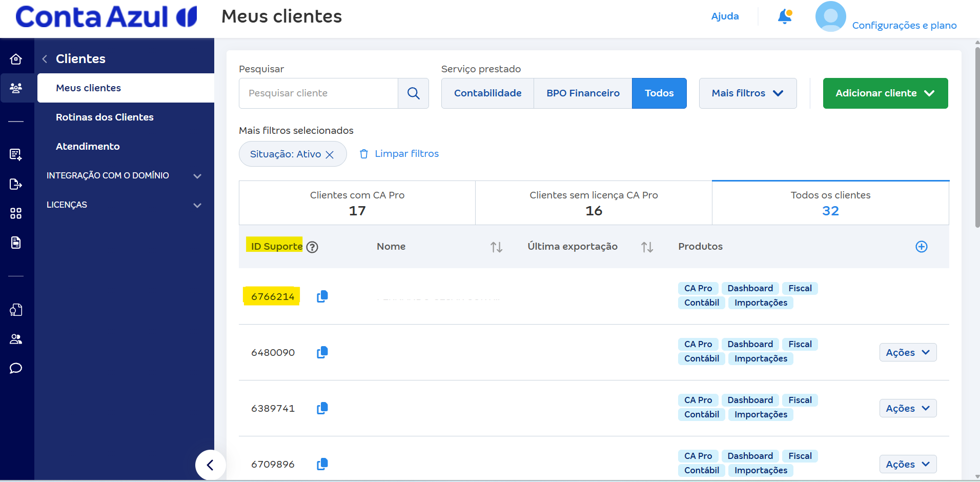Filter by Contabilidade service
This screenshot has width=980, height=482.
pos(487,93)
